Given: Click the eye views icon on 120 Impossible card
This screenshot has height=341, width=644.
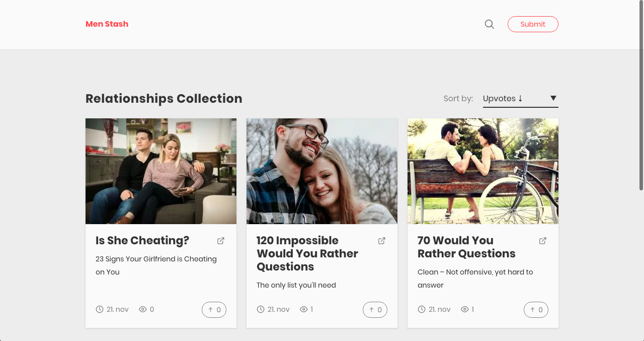Looking at the screenshot, I should coord(304,309).
